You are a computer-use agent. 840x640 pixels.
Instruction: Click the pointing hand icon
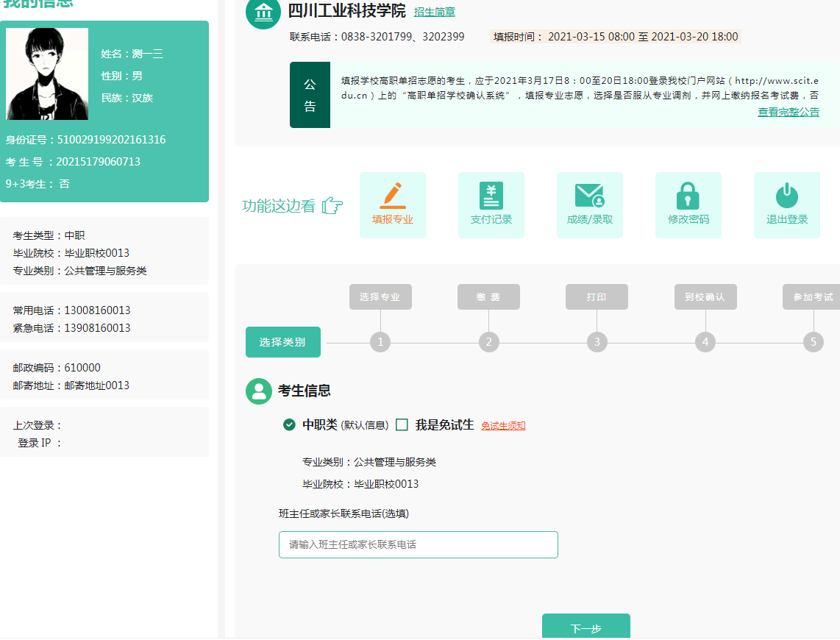pos(332,206)
